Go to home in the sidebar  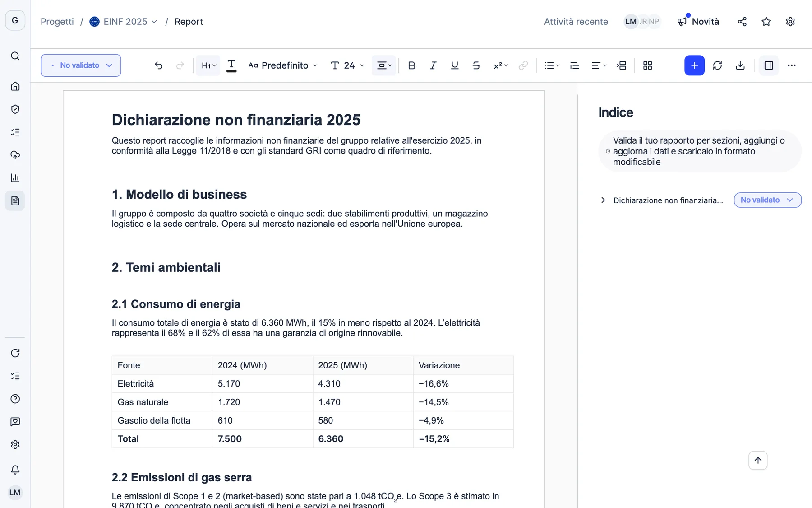(15, 86)
